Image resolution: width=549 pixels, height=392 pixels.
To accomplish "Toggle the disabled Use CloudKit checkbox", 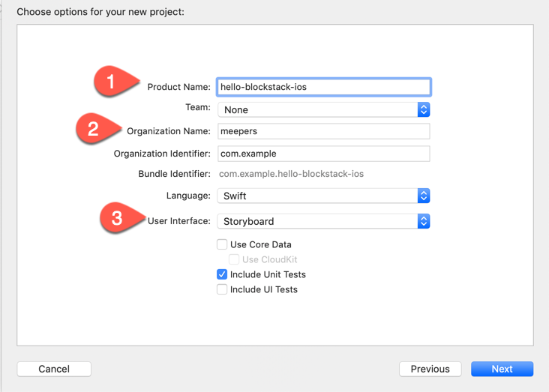I will point(234,259).
